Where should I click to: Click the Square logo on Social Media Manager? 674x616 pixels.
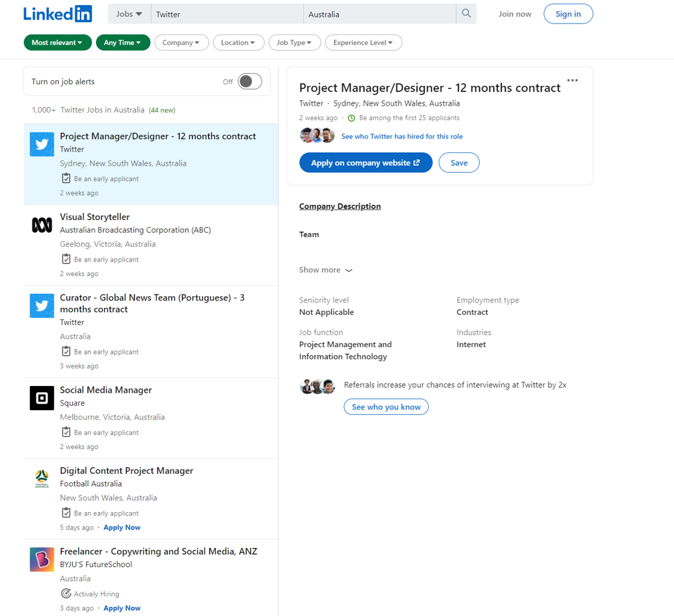[x=41, y=398]
